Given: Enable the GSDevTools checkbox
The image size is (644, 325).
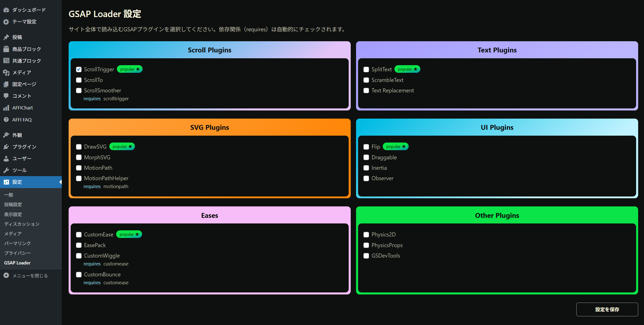Looking at the screenshot, I should point(366,256).
